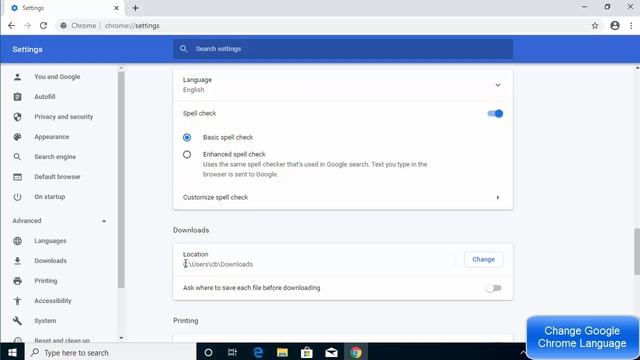Go to Appearance settings section
640x360 pixels.
tap(51, 137)
